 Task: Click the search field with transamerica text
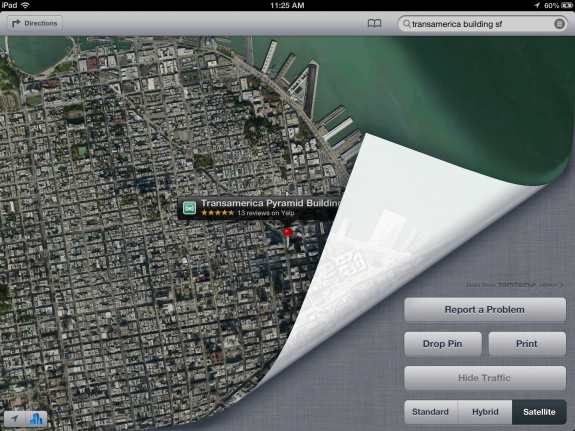482,24
